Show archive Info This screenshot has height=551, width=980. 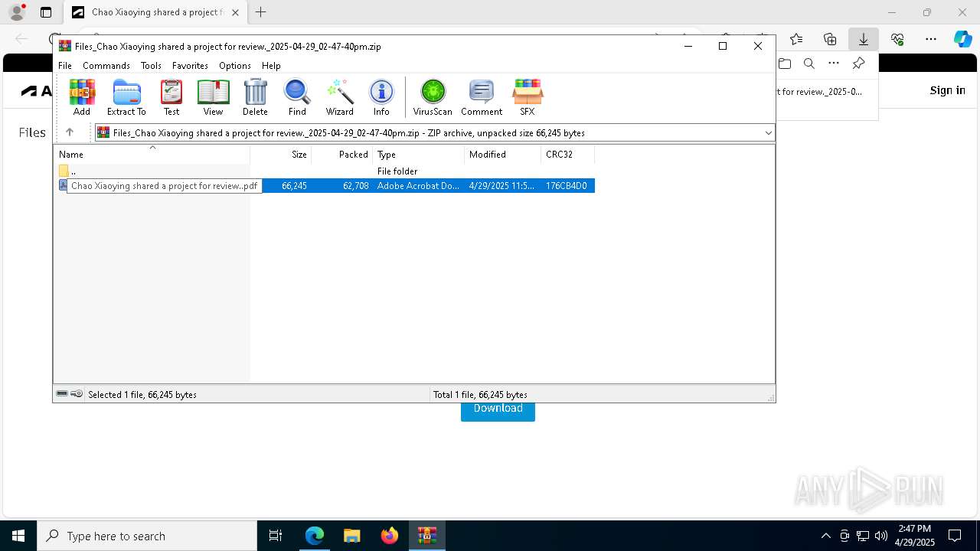tap(381, 97)
